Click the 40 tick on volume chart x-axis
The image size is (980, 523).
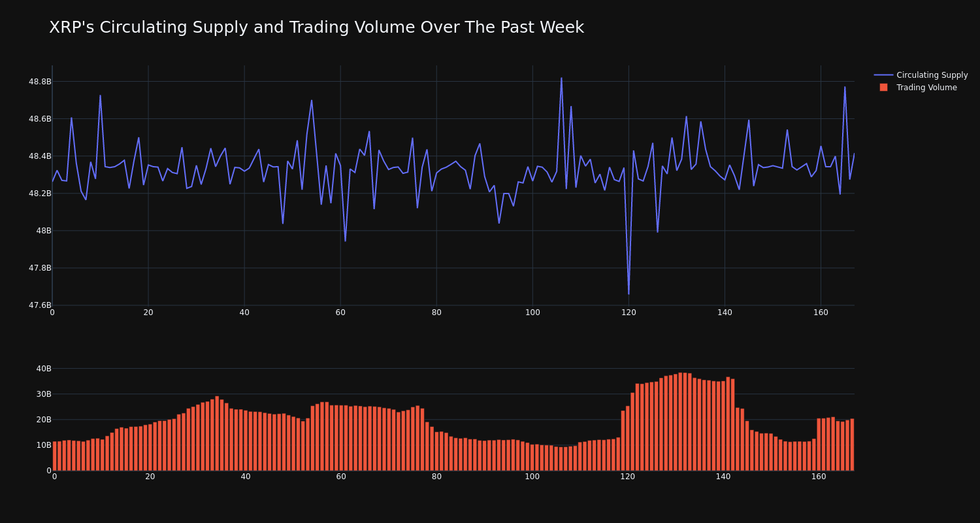[246, 477]
